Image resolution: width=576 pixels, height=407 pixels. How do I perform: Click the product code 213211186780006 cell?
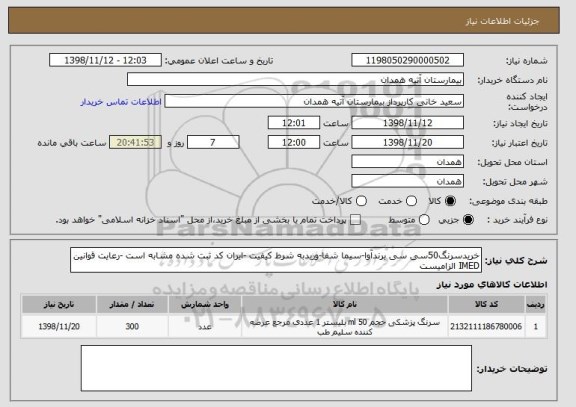(486, 327)
